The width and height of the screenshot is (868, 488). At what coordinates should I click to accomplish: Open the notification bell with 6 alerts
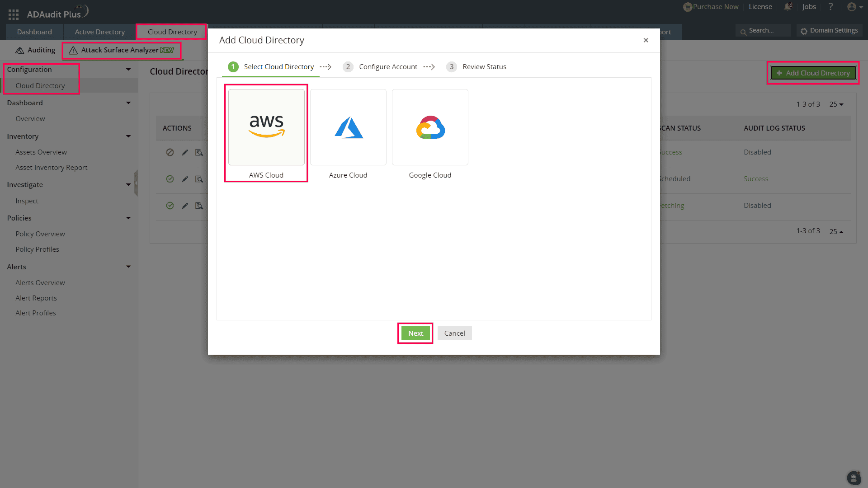[788, 7]
